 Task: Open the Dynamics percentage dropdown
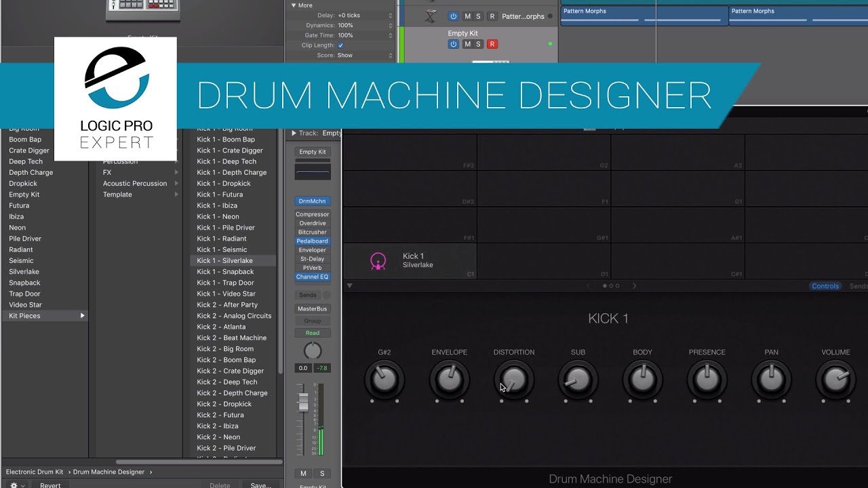[x=390, y=25]
